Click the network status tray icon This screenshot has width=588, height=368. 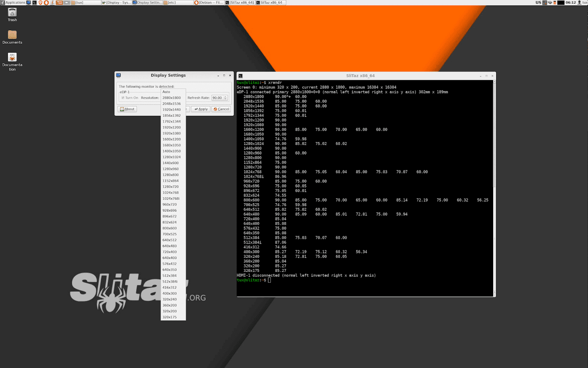(545, 3)
